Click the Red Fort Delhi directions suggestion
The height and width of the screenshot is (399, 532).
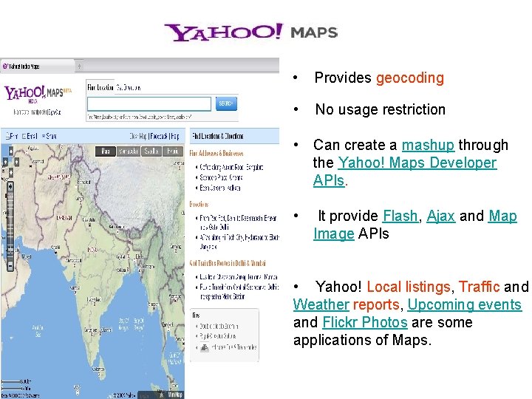[238, 222]
